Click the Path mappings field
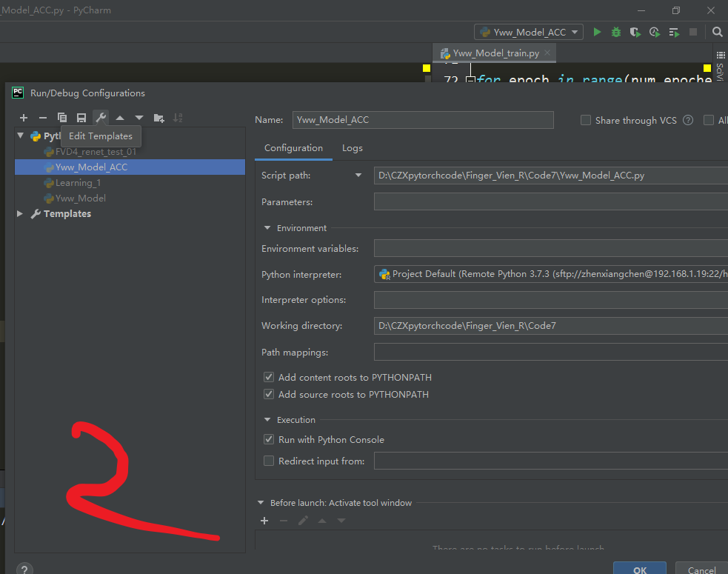Image resolution: width=728 pixels, height=574 pixels. (x=551, y=352)
